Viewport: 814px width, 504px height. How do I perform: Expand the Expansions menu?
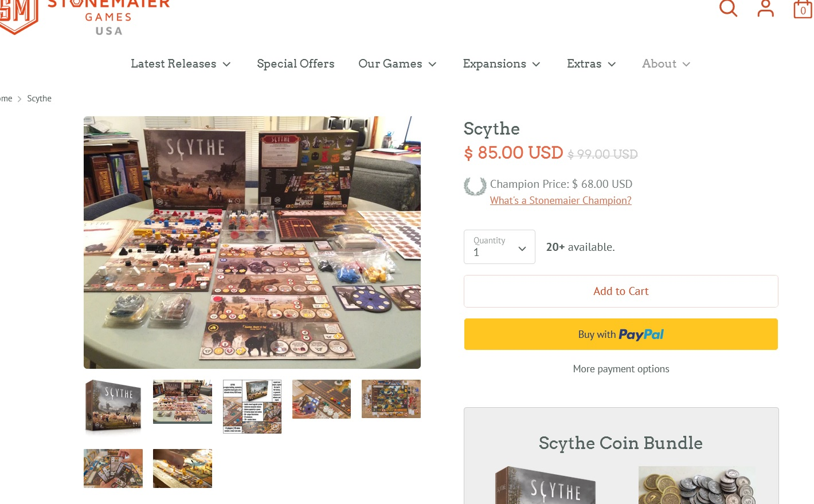point(502,64)
